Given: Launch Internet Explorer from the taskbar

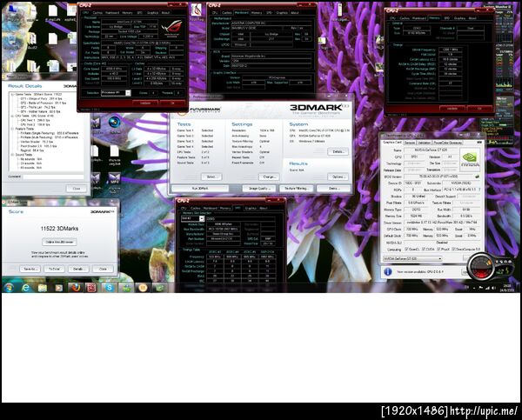Looking at the screenshot, I should [x=25, y=287].
